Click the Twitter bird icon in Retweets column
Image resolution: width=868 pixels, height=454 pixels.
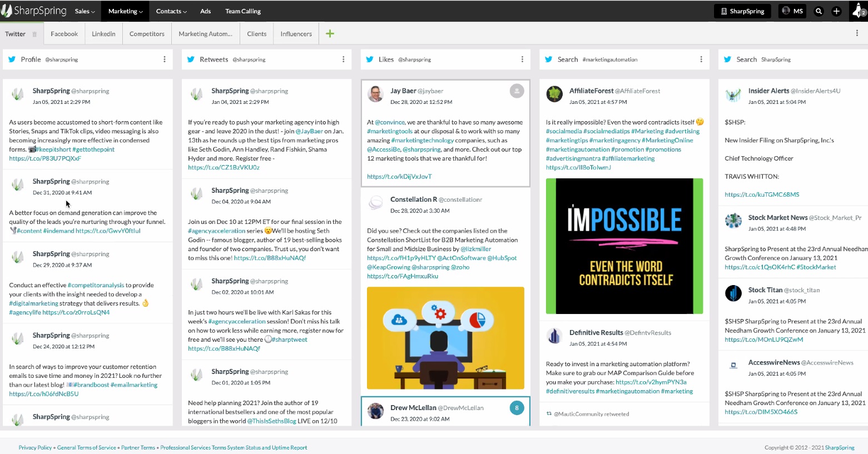pos(191,59)
